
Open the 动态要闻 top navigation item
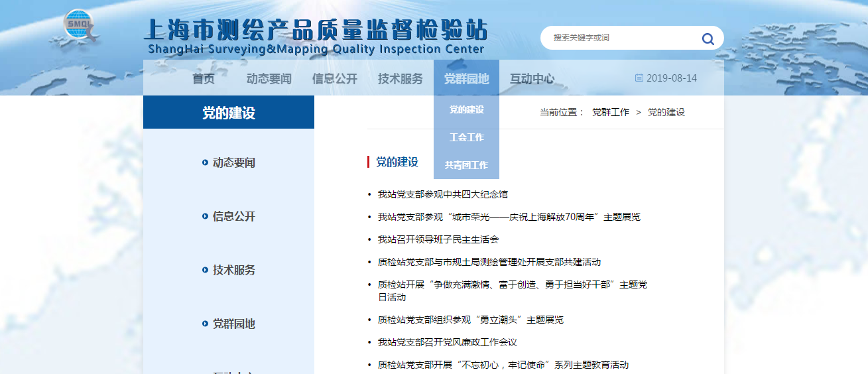[x=269, y=79]
